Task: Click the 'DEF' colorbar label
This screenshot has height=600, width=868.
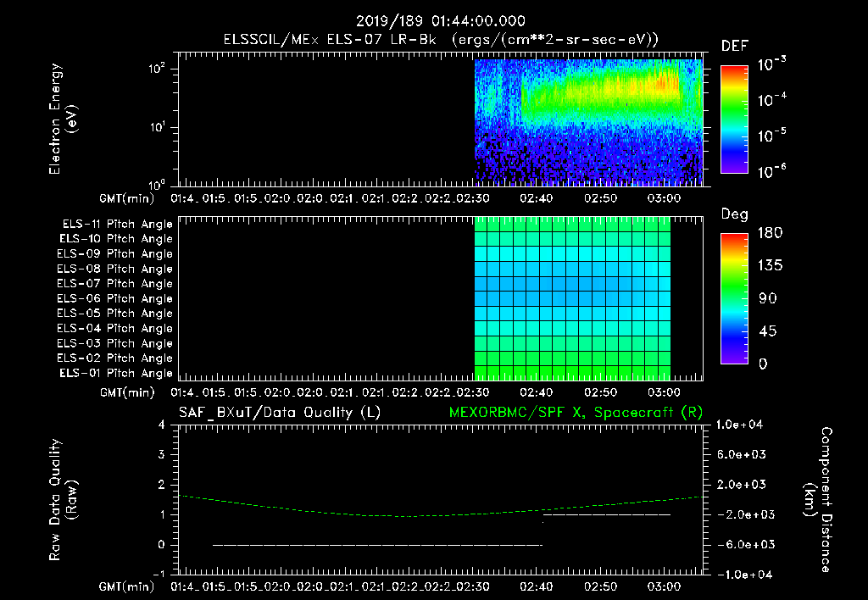Action: (x=735, y=47)
